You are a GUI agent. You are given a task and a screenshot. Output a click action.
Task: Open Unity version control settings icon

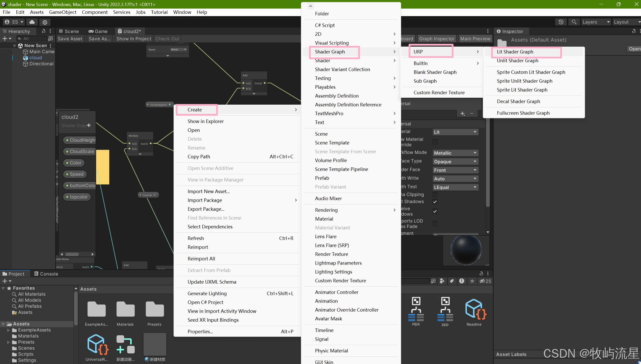[x=45, y=22]
